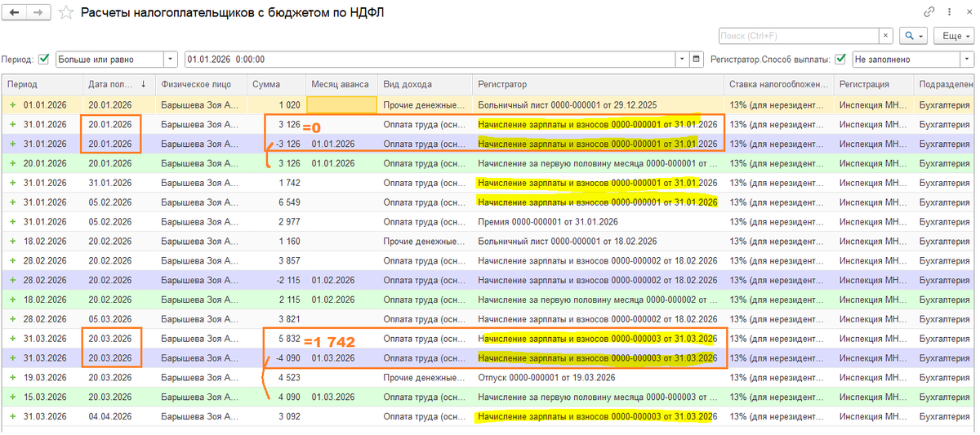Select Премия 0000-000001 от 31.01.2026 cell
The height and width of the screenshot is (435, 980).
click(x=598, y=222)
